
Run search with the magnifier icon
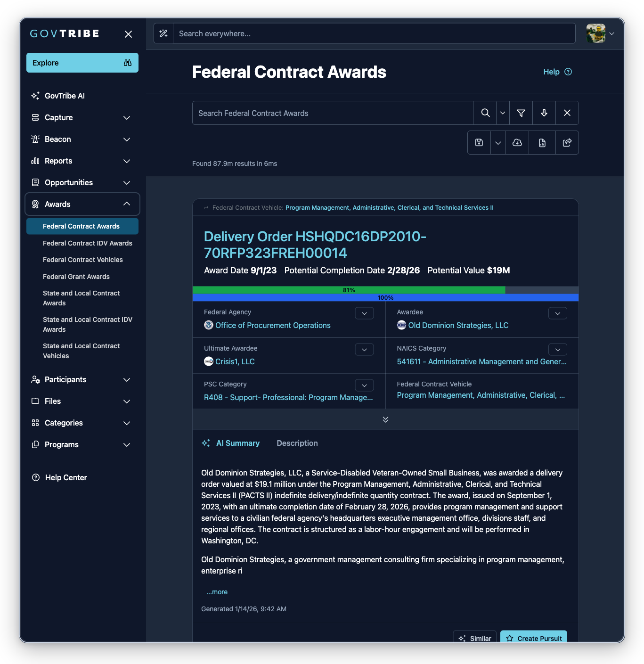(485, 113)
